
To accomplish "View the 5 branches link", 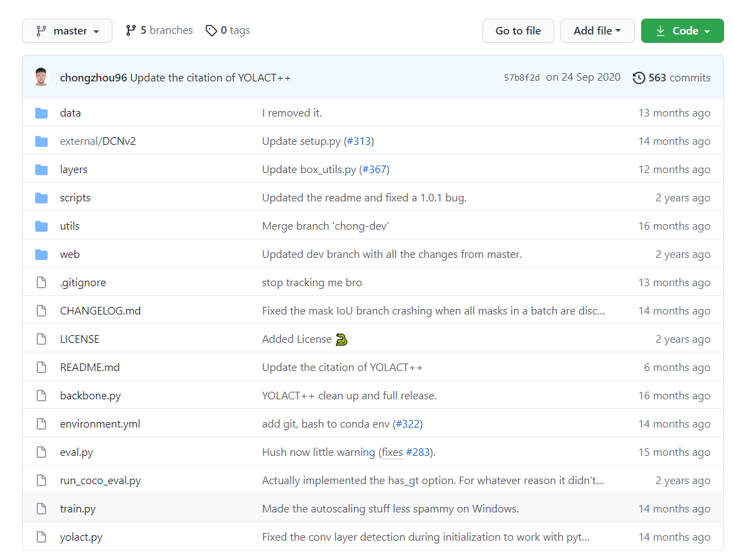I will [159, 30].
